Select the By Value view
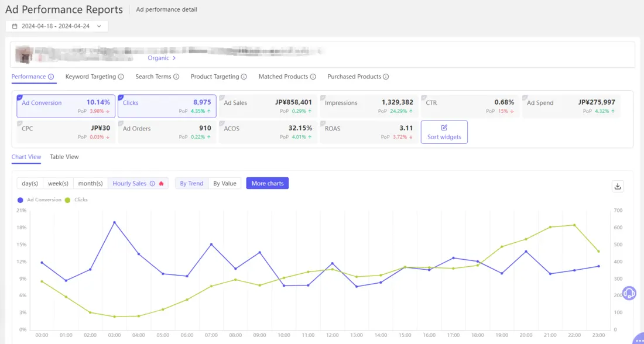644x344 pixels. [225, 183]
